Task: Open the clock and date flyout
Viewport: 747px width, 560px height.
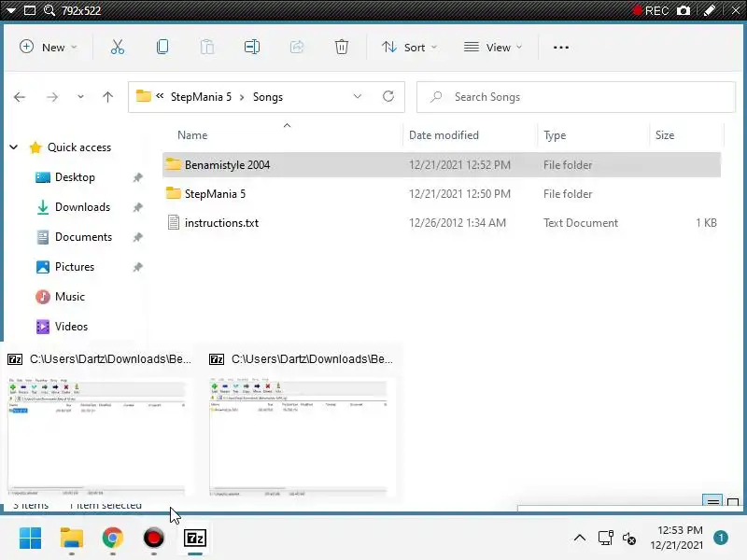Action: point(676,538)
